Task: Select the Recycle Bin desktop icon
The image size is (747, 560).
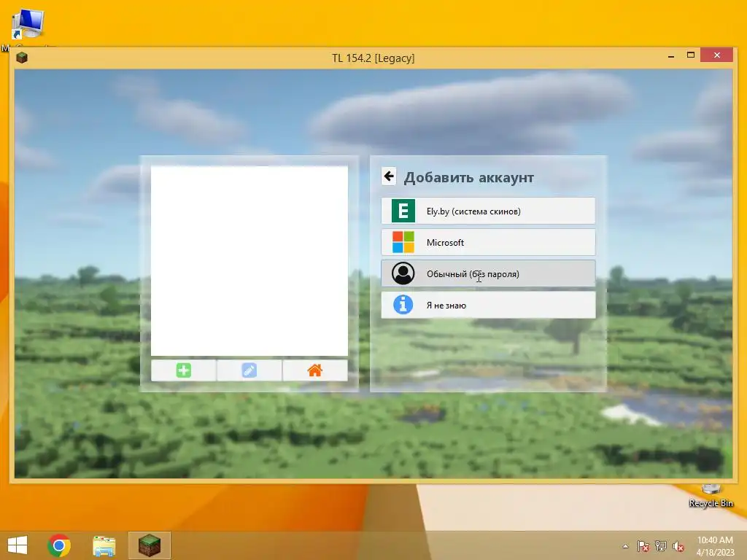Action: 711,496
